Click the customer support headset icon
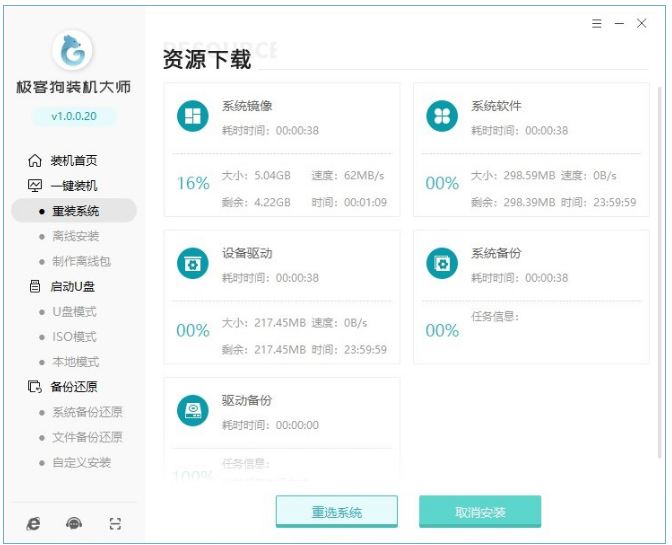This screenshot has width=672, height=545. (74, 523)
